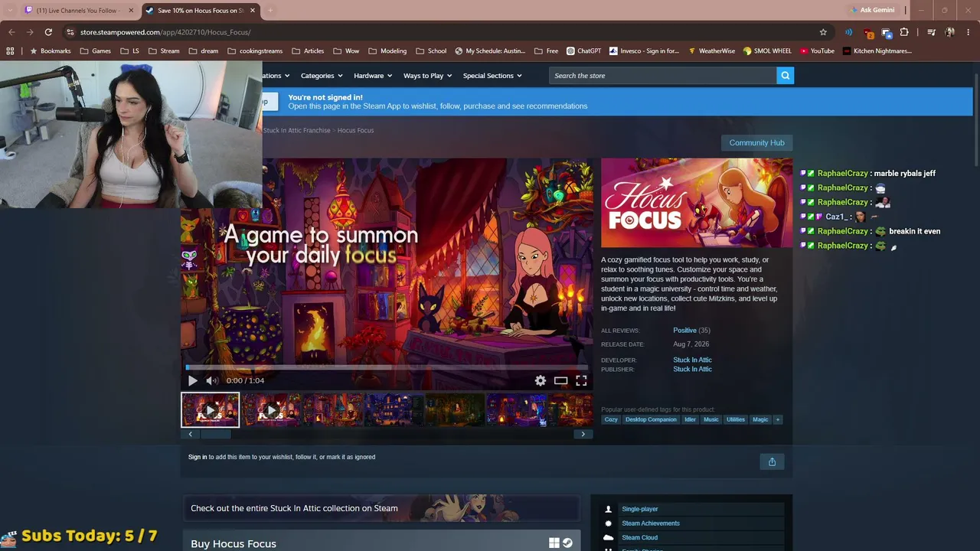Expand the Ways to Play dropdown
980x551 pixels.
coord(428,76)
